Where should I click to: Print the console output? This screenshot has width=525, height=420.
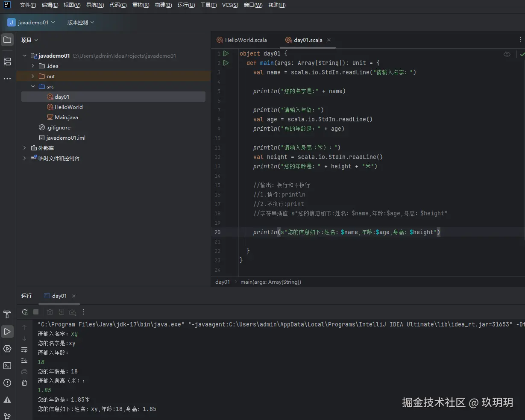pos(24,372)
